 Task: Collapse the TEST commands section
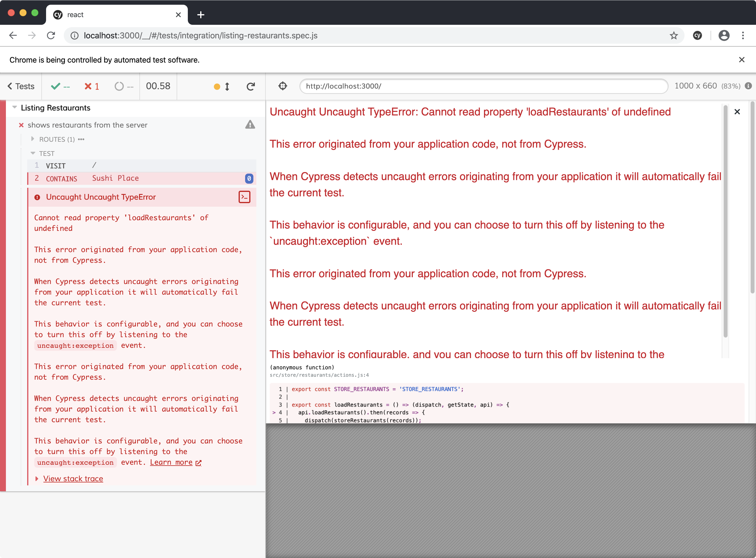coord(43,153)
